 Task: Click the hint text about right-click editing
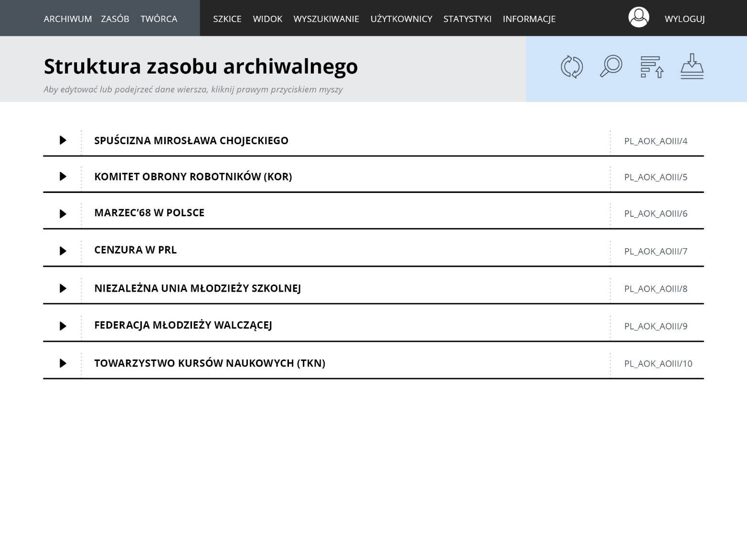(x=193, y=89)
